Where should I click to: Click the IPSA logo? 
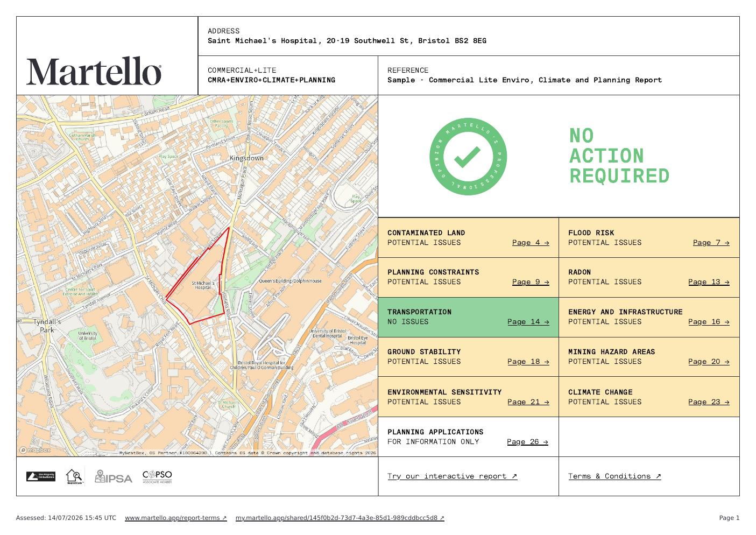click(113, 477)
